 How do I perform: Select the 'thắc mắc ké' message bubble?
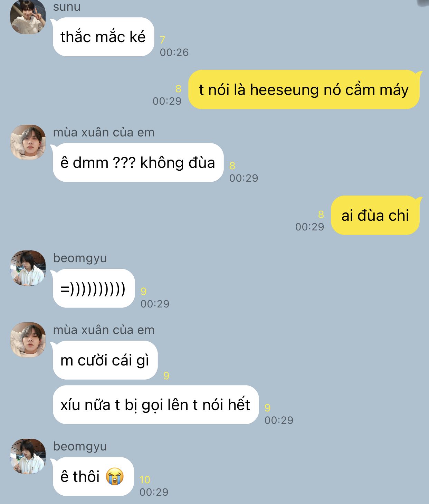(103, 37)
